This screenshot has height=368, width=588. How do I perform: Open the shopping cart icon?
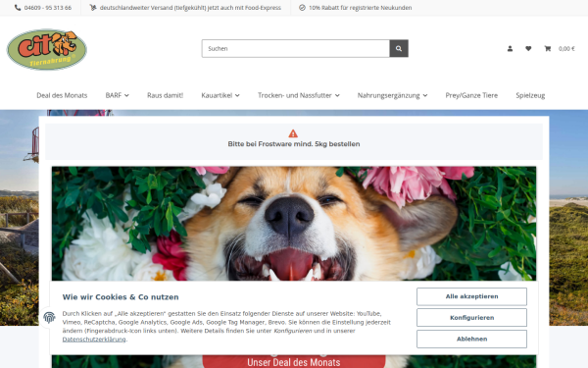click(x=548, y=48)
